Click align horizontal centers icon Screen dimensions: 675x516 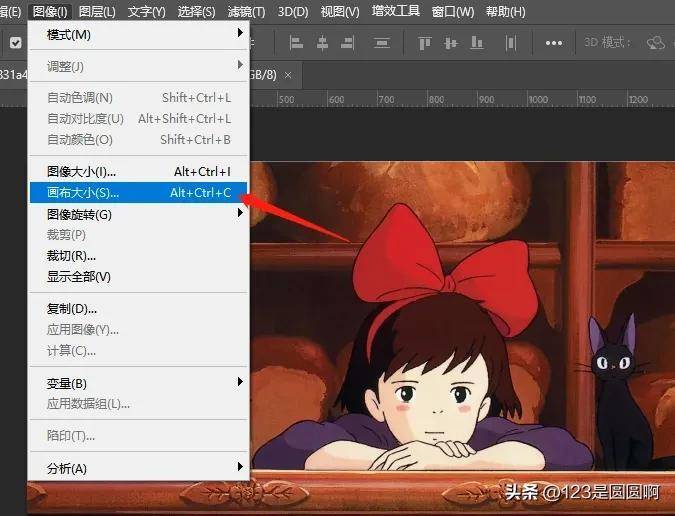click(322, 43)
